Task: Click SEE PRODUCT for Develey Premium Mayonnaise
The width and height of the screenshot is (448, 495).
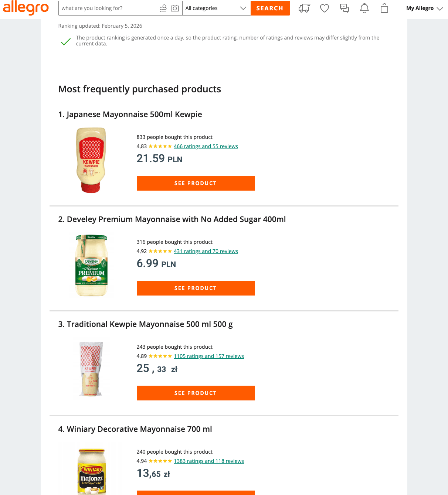Action: point(196,288)
